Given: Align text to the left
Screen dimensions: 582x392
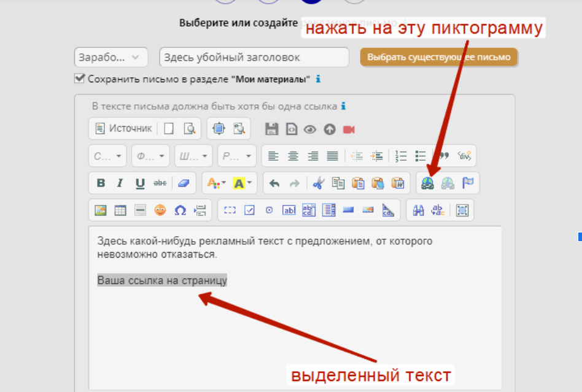Looking at the screenshot, I should [x=274, y=156].
